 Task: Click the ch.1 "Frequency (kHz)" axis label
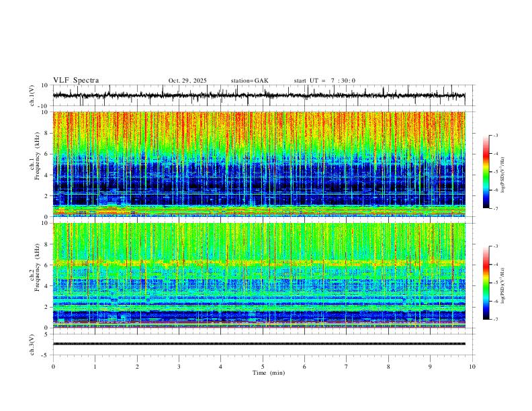pyautogui.click(x=37, y=156)
